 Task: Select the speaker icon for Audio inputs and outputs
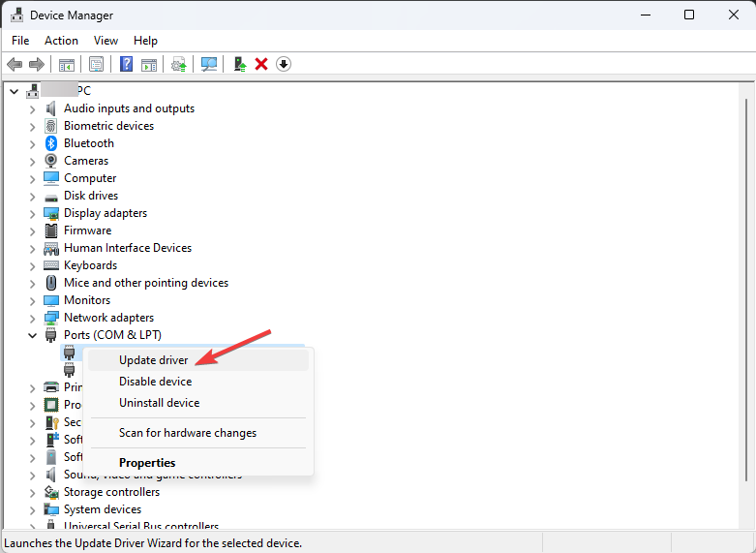pos(51,108)
